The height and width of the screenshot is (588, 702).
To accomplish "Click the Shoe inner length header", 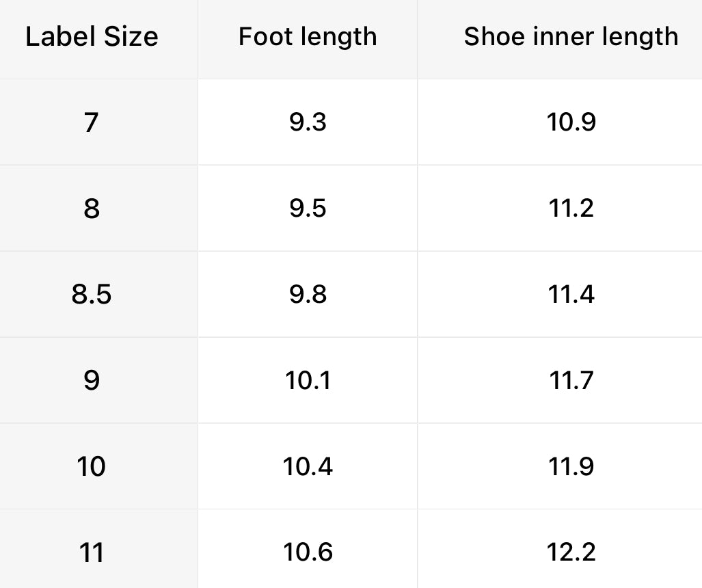I will (x=571, y=36).
